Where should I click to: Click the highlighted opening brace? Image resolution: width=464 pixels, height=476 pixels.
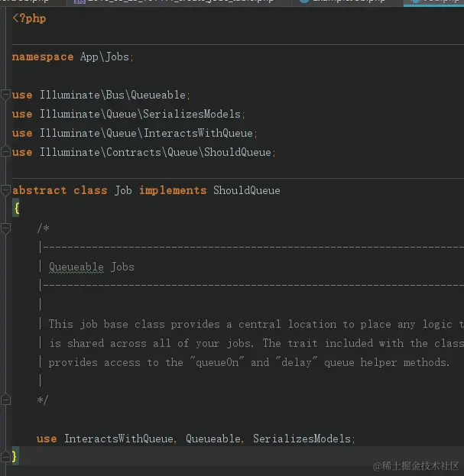coord(16,209)
